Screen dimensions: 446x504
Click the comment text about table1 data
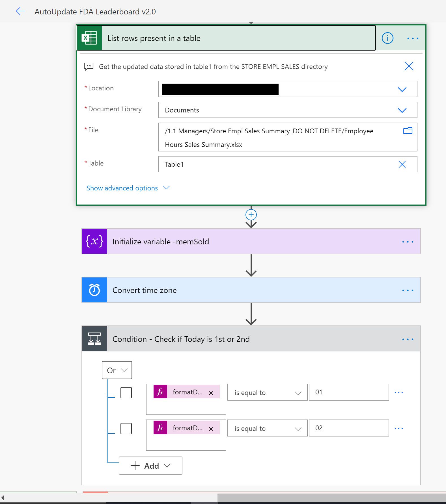tap(213, 67)
